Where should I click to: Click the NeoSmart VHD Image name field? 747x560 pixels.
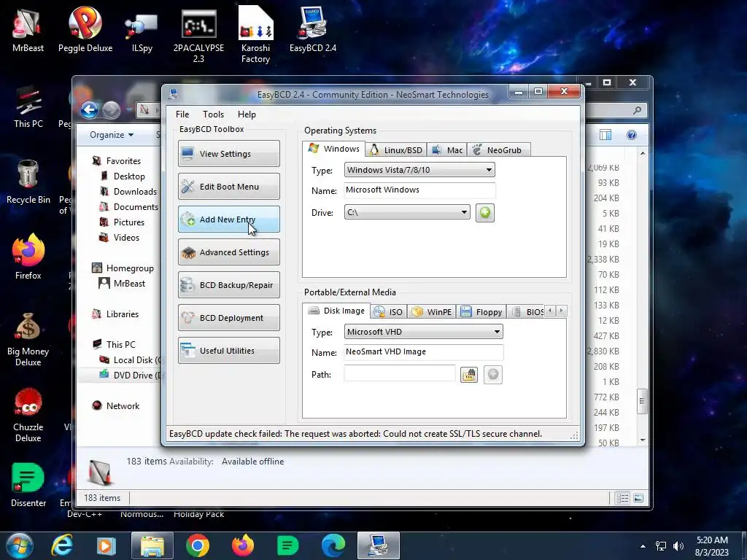pos(423,352)
